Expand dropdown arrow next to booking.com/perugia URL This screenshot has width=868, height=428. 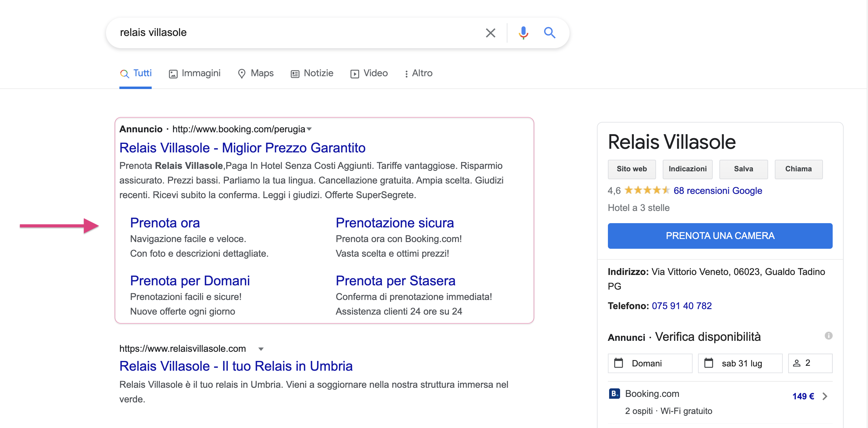(309, 129)
